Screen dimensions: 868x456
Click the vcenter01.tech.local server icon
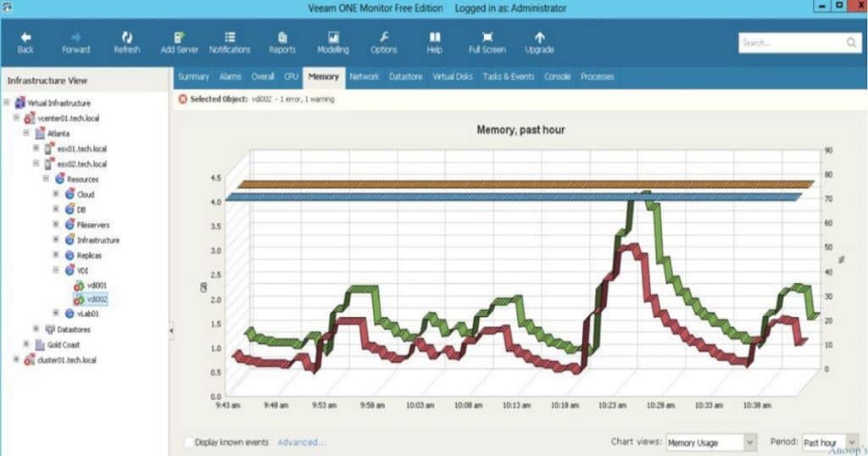coord(30,118)
